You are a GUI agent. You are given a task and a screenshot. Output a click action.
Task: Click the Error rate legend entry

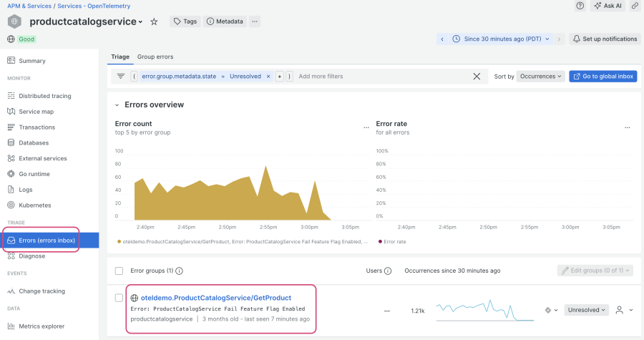392,242
